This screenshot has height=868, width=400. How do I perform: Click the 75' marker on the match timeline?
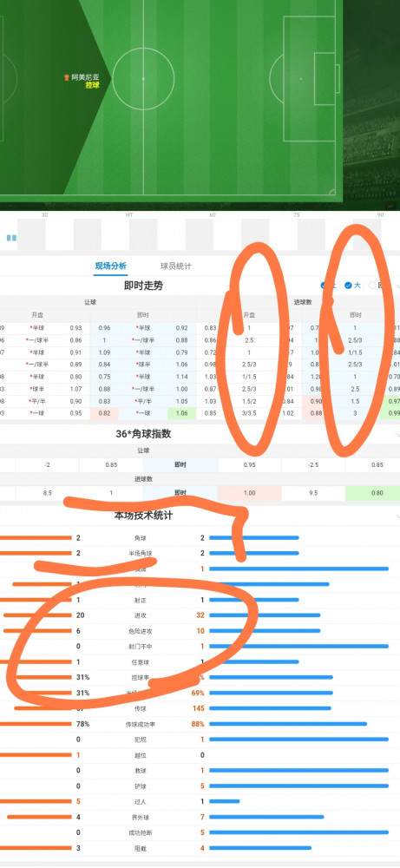(x=297, y=214)
